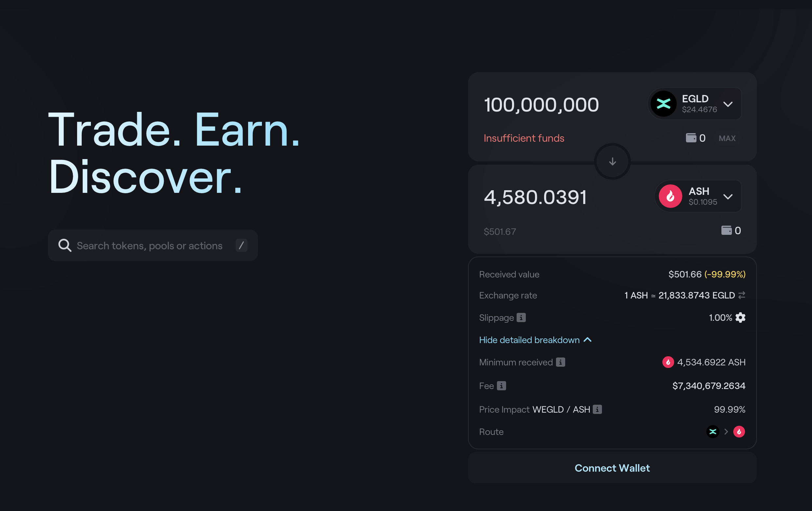
Task: Open the EGLD token selector dropdown
Action: coord(694,104)
